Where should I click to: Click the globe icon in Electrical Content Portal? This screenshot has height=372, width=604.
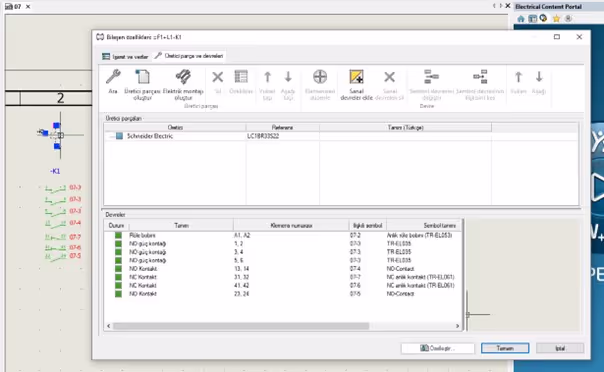[544, 18]
